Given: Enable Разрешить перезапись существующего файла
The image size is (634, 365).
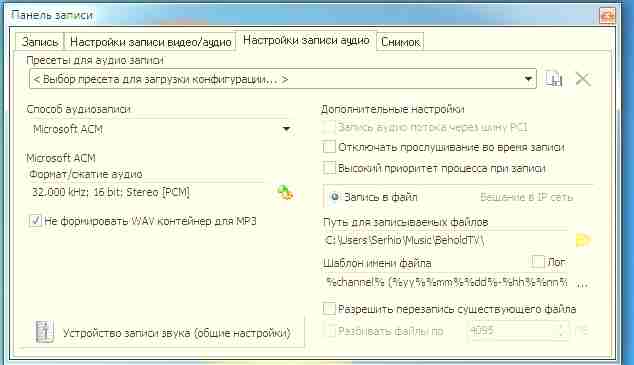Looking at the screenshot, I should click(x=329, y=309).
